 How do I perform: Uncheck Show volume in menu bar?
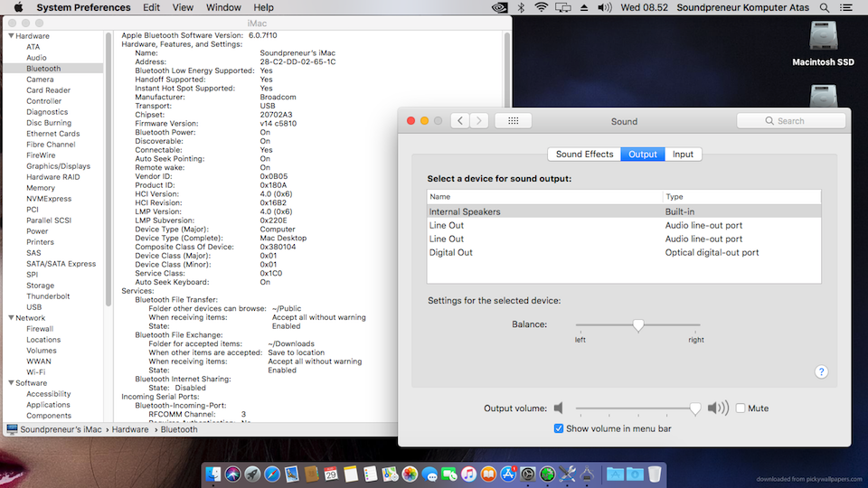(559, 428)
